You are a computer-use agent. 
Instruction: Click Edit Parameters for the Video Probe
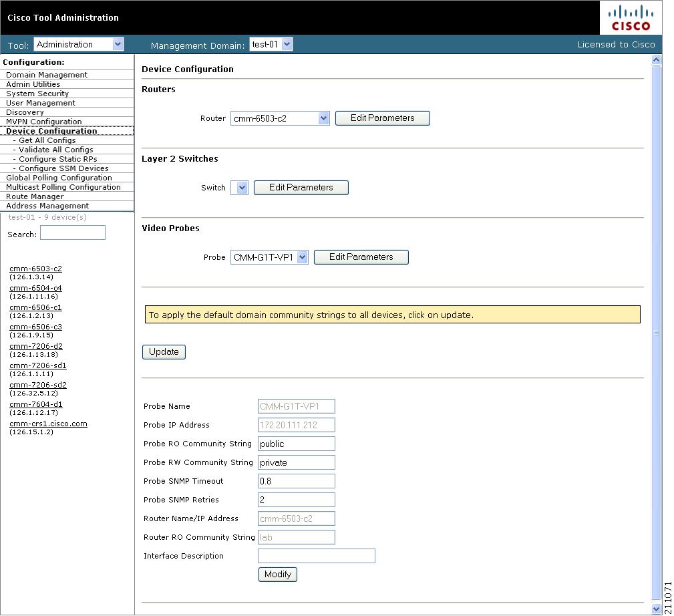(x=361, y=257)
